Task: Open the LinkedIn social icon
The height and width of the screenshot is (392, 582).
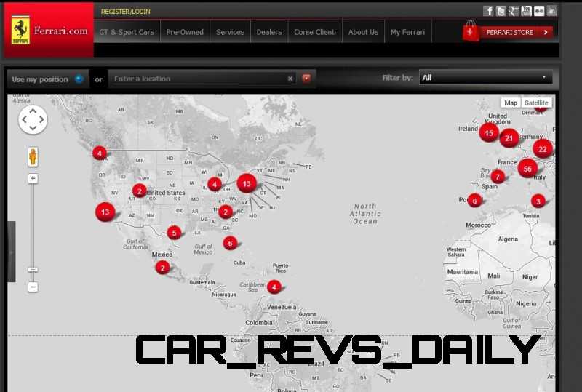Action: pyautogui.click(x=552, y=11)
